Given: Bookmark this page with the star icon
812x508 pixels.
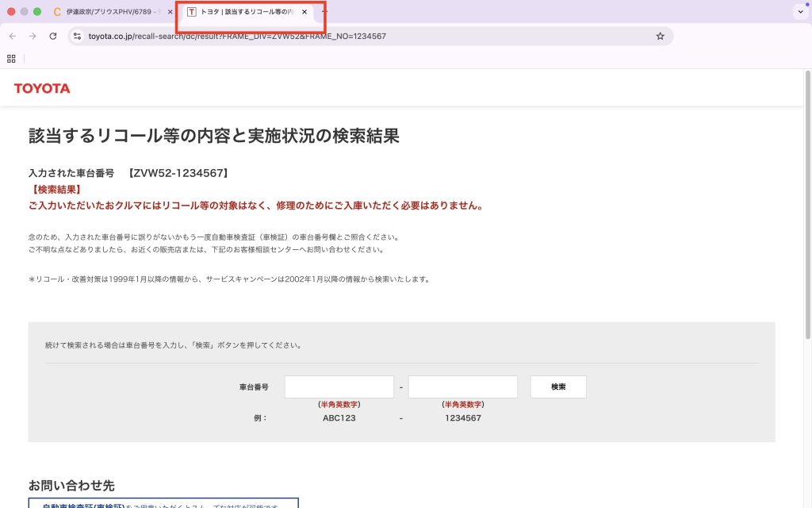Looking at the screenshot, I should click(x=660, y=36).
